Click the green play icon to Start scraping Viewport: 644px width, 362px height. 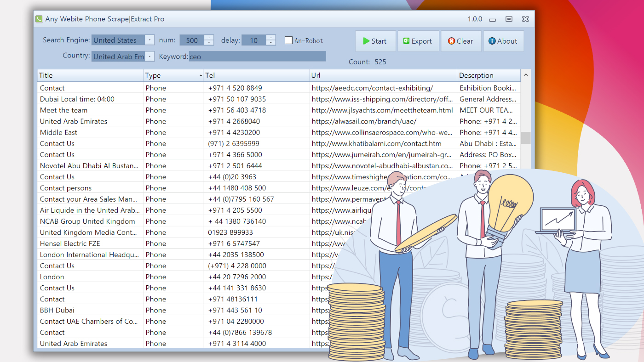(x=367, y=41)
